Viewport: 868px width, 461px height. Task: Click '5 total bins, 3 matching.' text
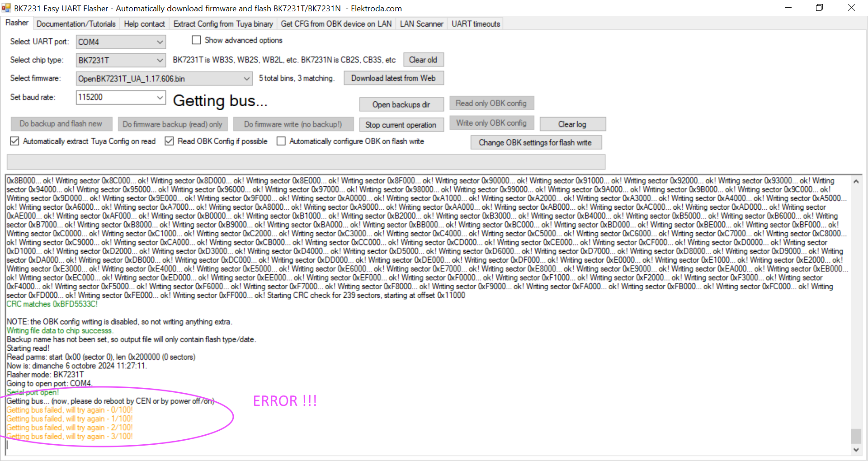tap(297, 78)
